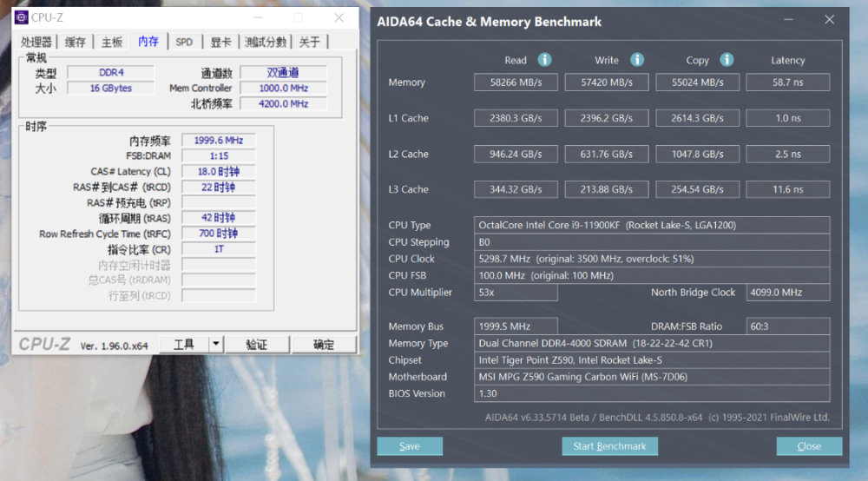Click CPU Type field OctalCore Intel Core i9-11900KF

pos(652,225)
